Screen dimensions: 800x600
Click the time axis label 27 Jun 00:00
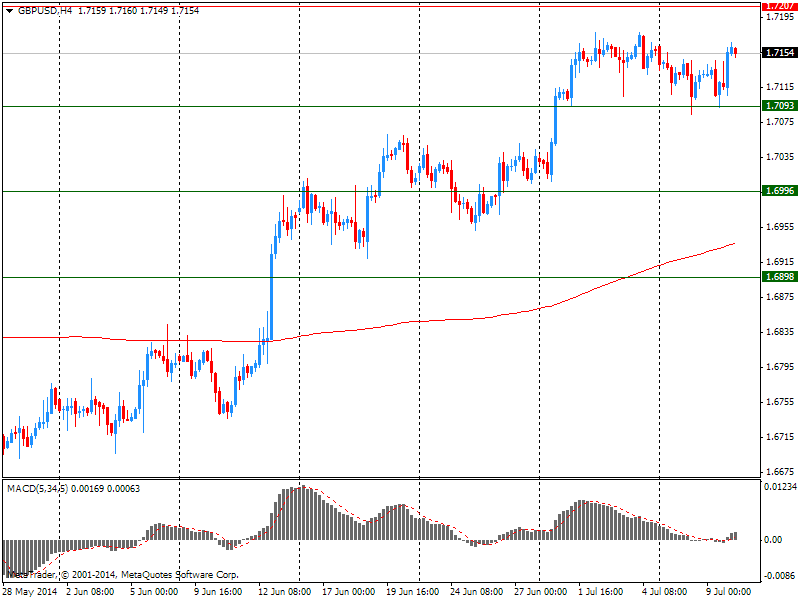click(x=540, y=592)
